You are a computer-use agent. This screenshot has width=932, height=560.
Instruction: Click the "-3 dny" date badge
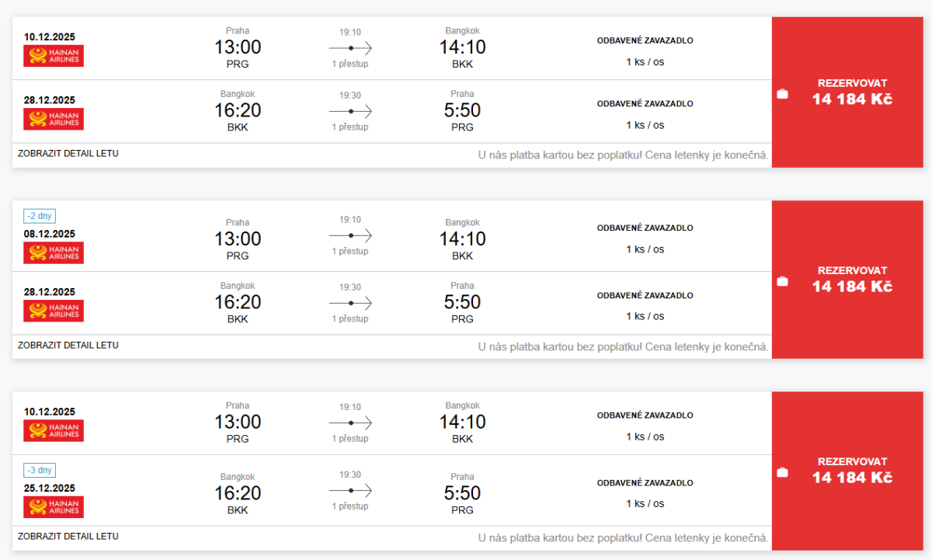40,471
